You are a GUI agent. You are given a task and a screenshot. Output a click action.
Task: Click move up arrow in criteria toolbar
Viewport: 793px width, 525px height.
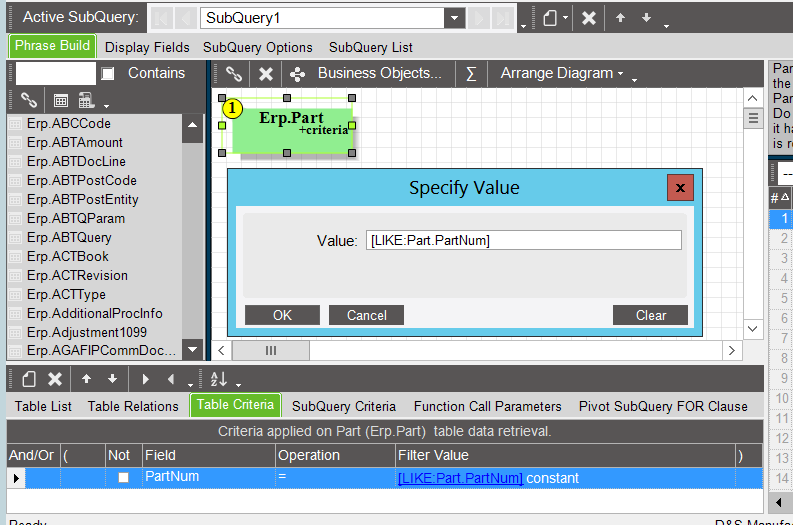(86, 378)
